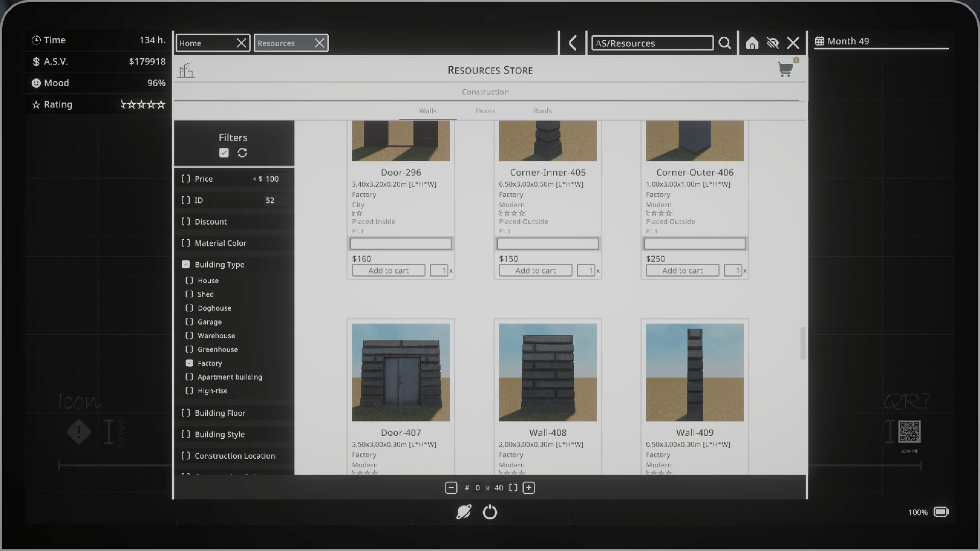Click the hidden-eye browsing icon next to home
980x551 pixels.
click(x=773, y=43)
